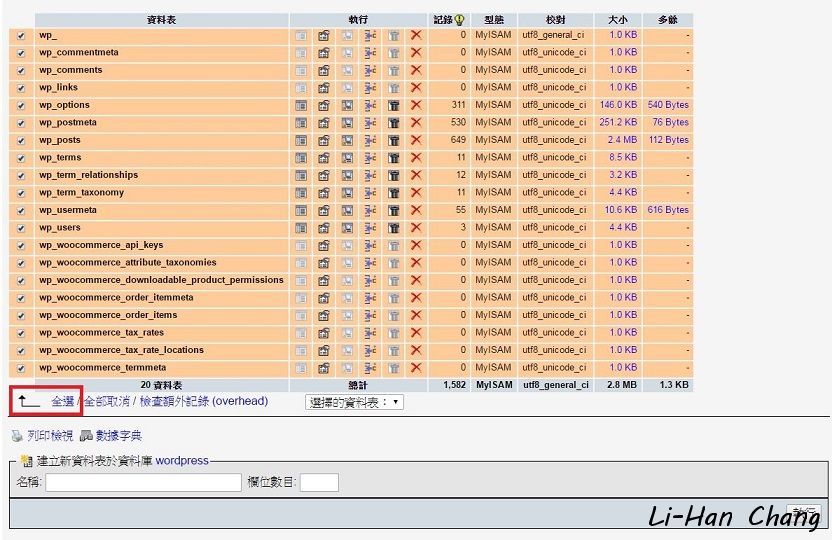Screen dimensions: 832x540
Task: Click the data dictionary icon
Action: pyautogui.click(x=86, y=436)
